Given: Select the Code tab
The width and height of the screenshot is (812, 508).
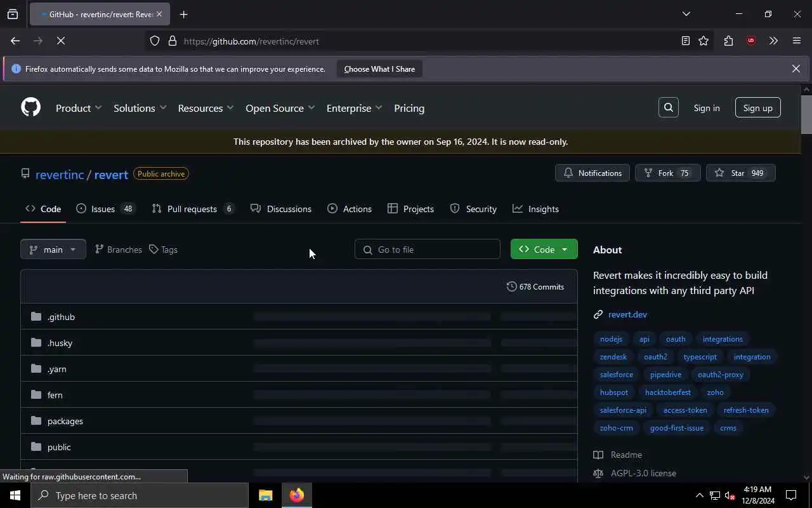Looking at the screenshot, I should 43,209.
